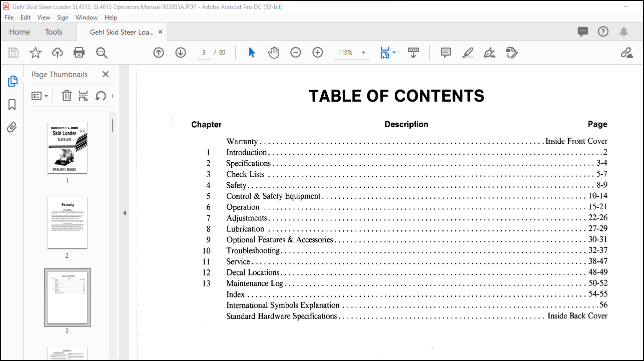Collapse the navigation pane arrow
Screen dimensions: 644x361
(125, 213)
